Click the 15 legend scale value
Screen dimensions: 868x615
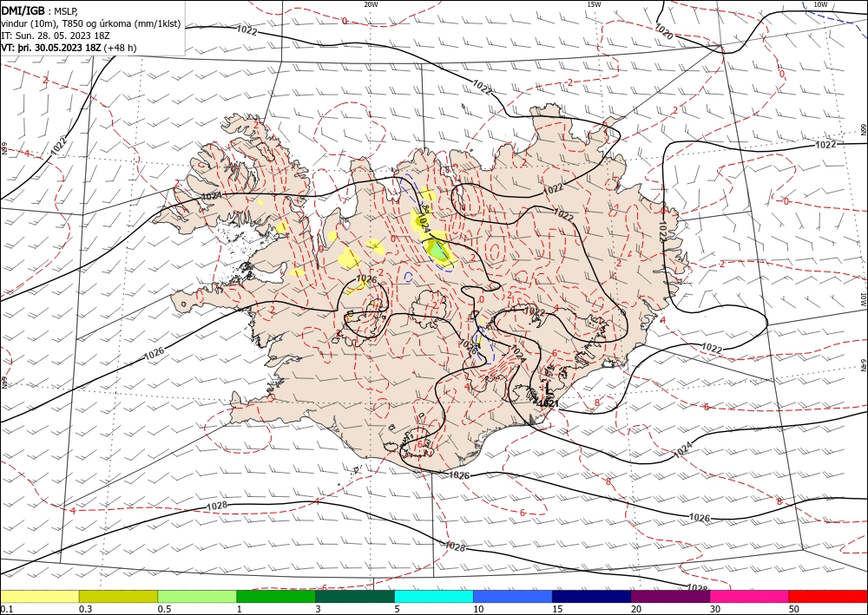click(557, 609)
